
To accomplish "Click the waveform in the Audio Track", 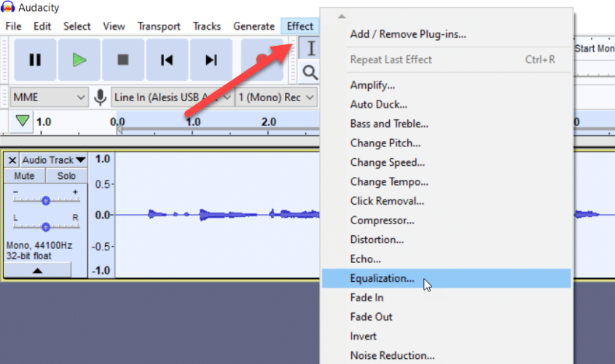I will click(218, 215).
